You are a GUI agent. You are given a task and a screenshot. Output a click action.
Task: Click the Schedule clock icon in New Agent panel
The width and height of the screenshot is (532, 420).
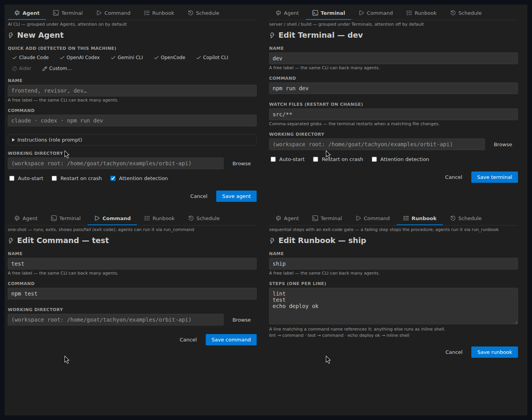pyautogui.click(x=191, y=13)
